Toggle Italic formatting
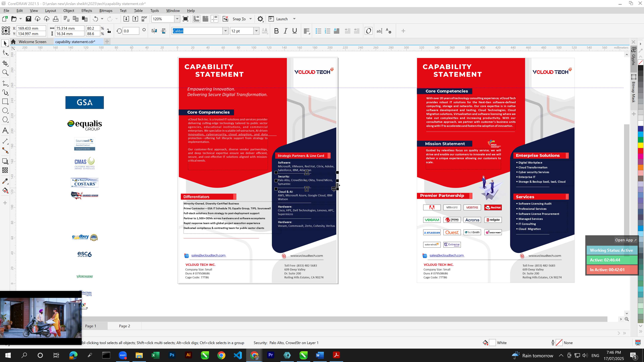644x362 pixels. [x=285, y=31]
